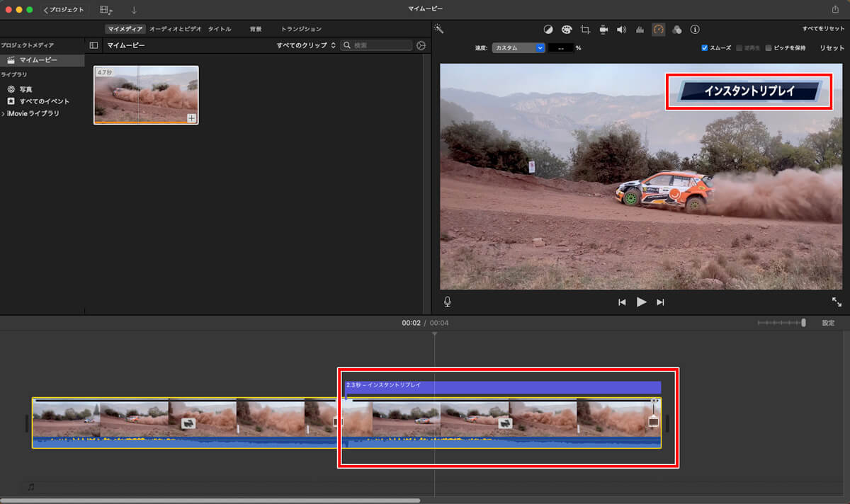Go back to プロジェクト
This screenshot has height=504, width=850.
[64, 10]
